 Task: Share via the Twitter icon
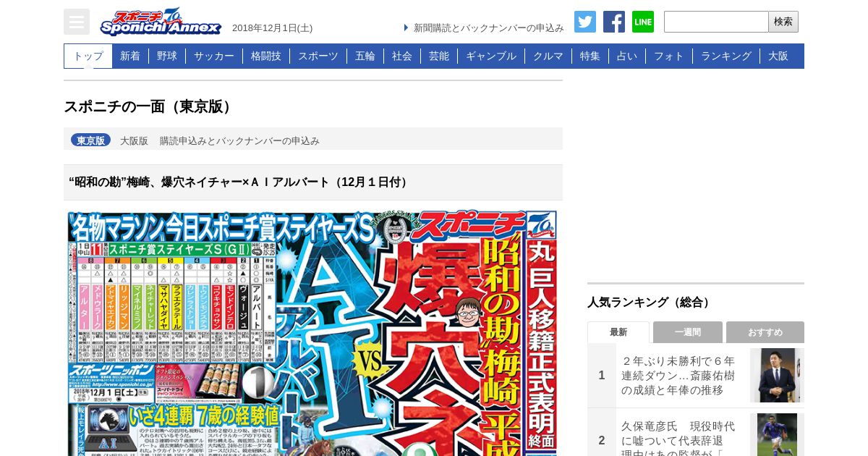point(585,22)
